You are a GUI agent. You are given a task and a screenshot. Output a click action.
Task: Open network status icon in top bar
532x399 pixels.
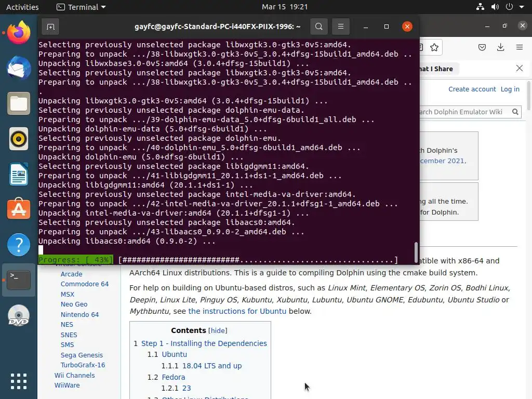(x=480, y=7)
